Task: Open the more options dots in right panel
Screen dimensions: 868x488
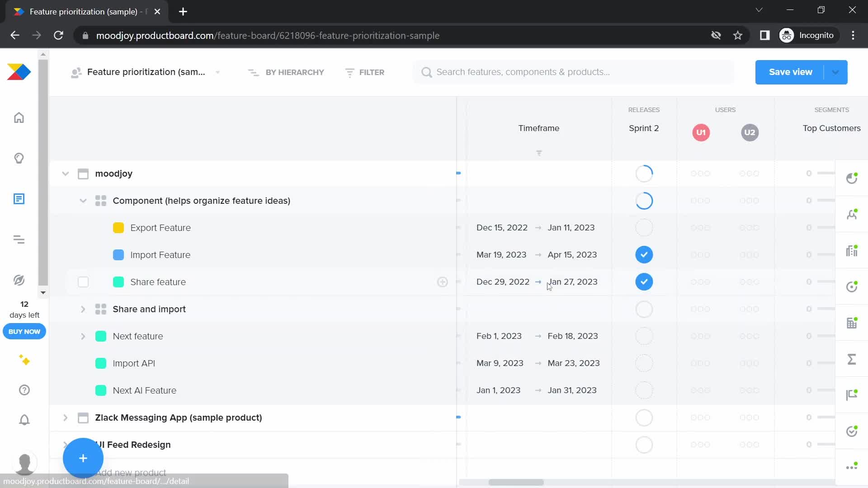Action: [x=852, y=467]
